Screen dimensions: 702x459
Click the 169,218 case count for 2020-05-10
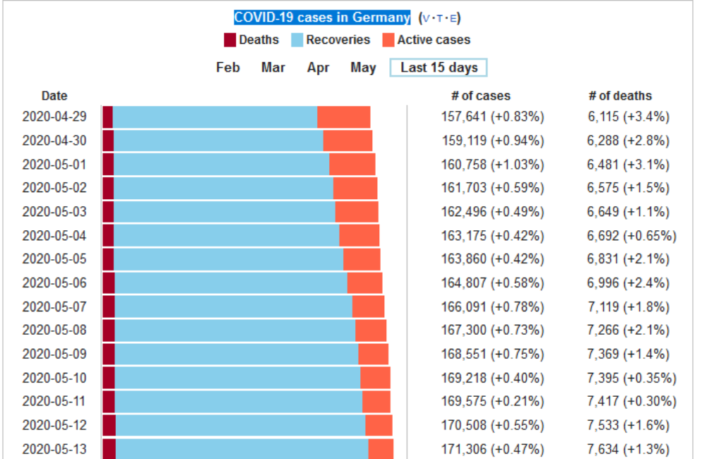tap(469, 378)
